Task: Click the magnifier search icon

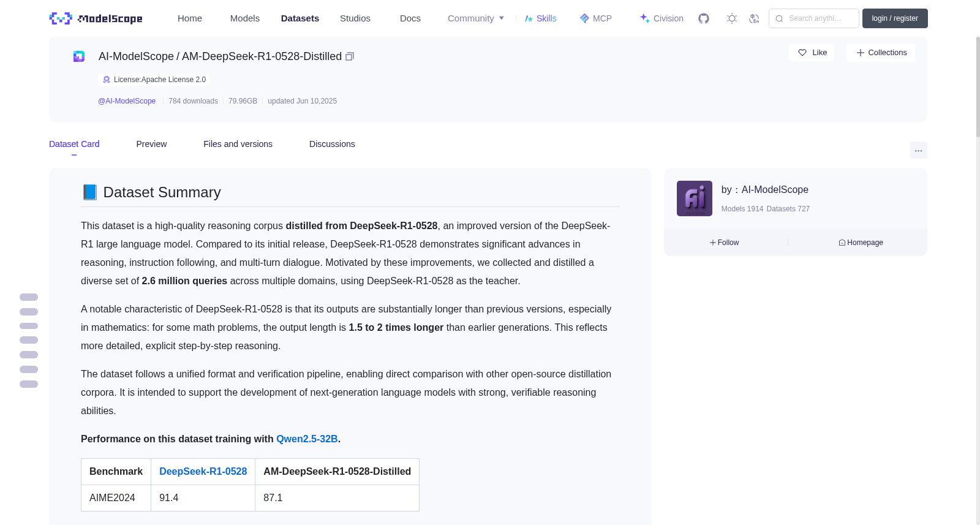Action: (779, 18)
